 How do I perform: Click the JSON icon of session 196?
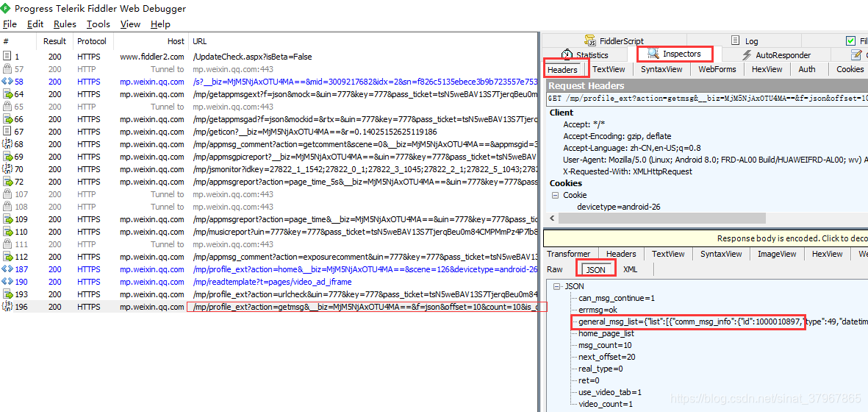7,307
